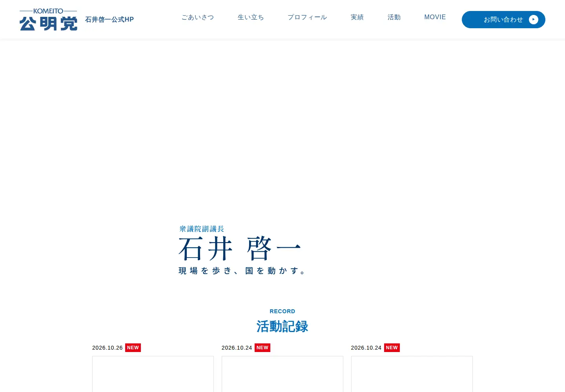Click the Komeito party logo
The width and height of the screenshot is (565, 392).
(x=48, y=20)
